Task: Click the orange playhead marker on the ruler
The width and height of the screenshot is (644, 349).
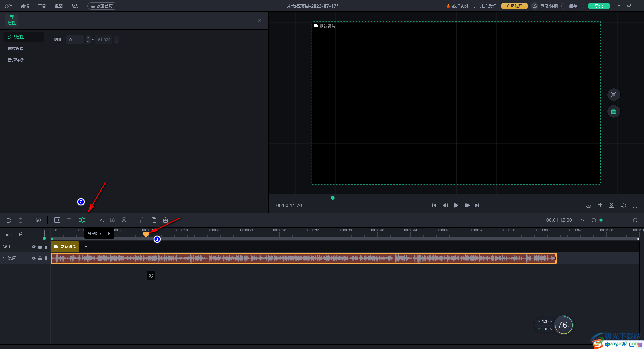Action: coord(146,234)
